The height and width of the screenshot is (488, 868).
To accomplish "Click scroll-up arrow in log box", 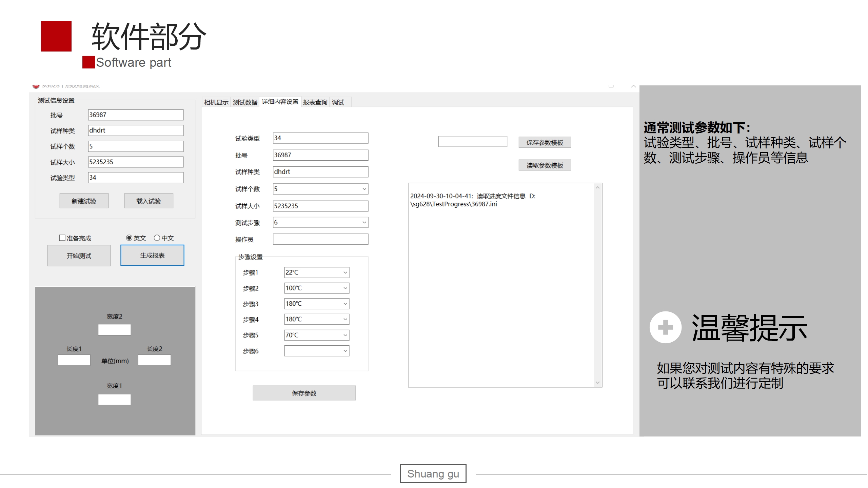I will [x=597, y=188].
